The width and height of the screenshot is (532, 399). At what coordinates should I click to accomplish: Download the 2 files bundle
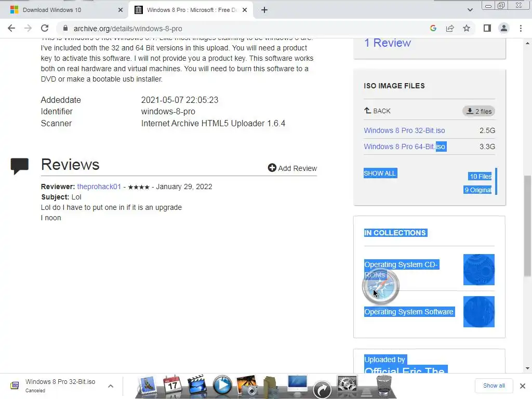[x=478, y=111]
